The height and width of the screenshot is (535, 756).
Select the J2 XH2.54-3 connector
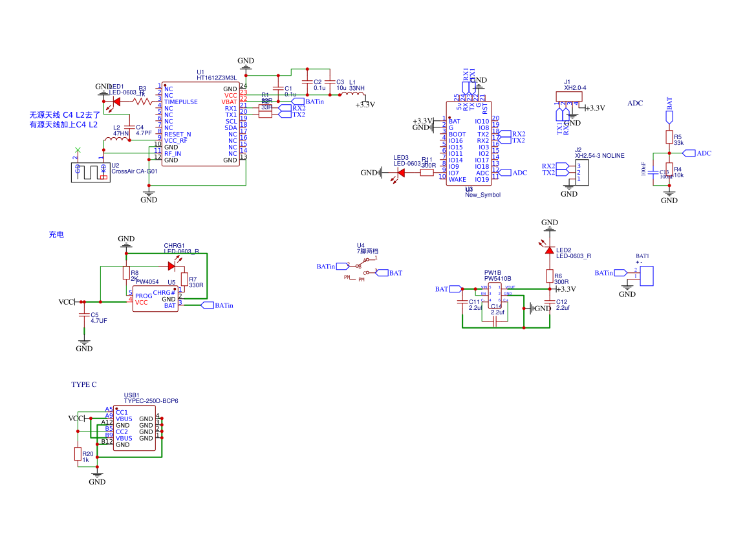coord(581,173)
